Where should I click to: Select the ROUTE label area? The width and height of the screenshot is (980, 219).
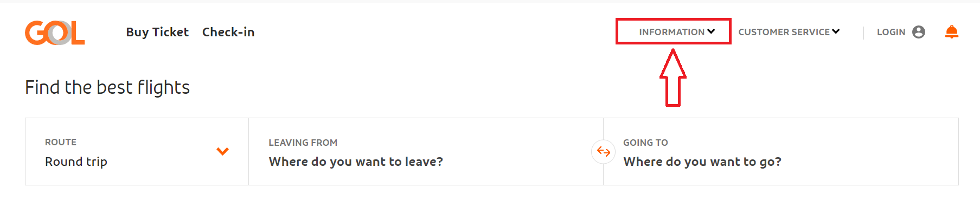pyautogui.click(x=61, y=142)
